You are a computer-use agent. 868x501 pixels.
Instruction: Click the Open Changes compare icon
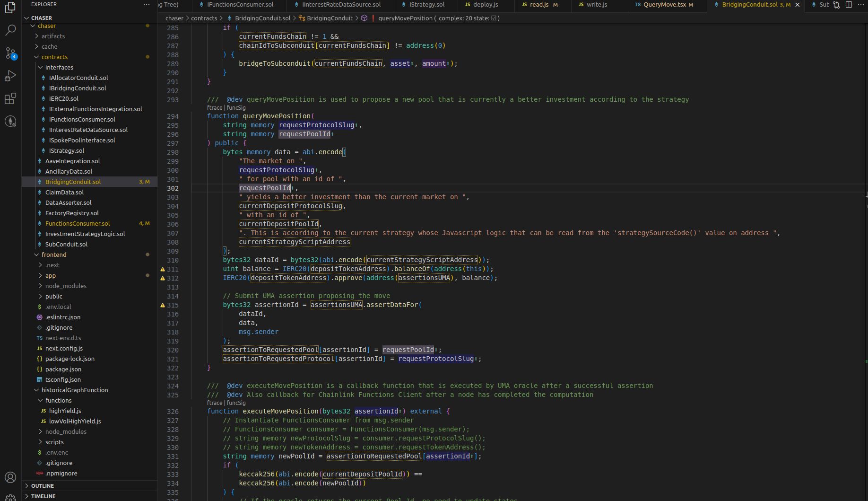point(836,5)
